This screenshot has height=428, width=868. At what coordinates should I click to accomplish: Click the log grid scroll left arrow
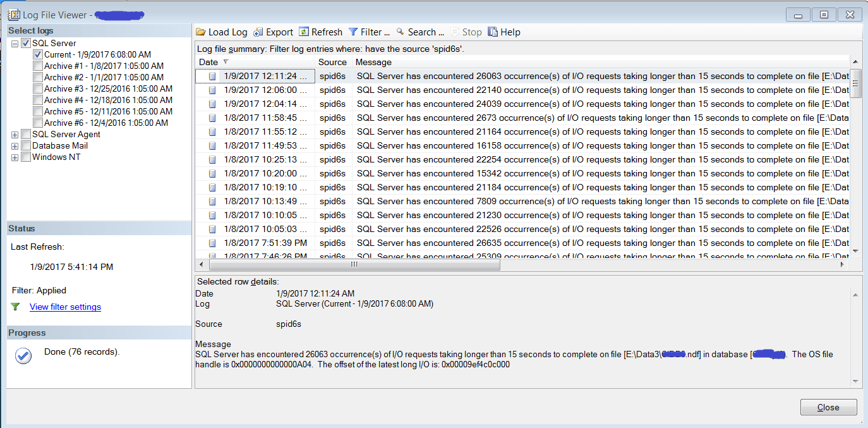(x=201, y=264)
